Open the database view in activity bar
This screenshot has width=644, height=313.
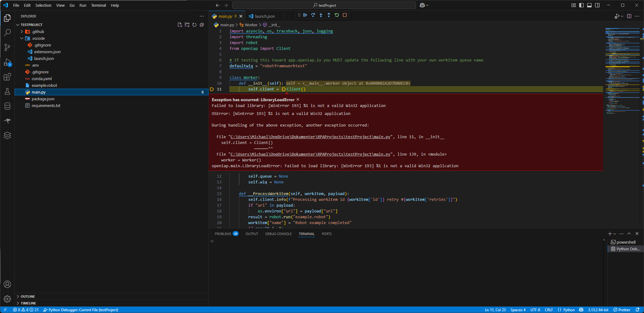(x=7, y=106)
